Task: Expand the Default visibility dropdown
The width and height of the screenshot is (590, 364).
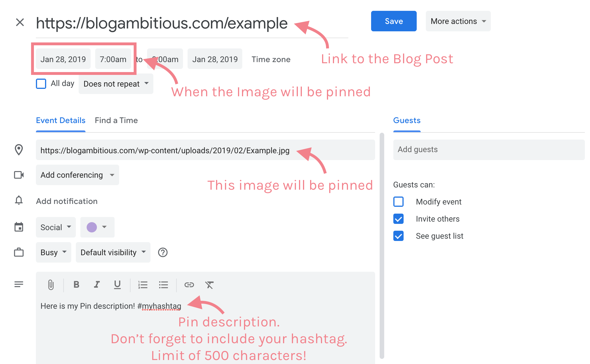Action: 111,252
